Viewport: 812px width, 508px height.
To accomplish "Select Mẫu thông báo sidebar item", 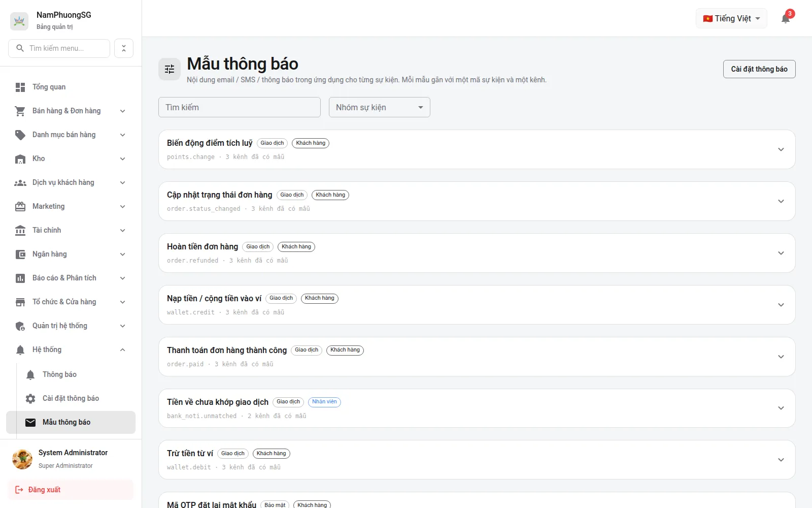I will click(x=71, y=423).
